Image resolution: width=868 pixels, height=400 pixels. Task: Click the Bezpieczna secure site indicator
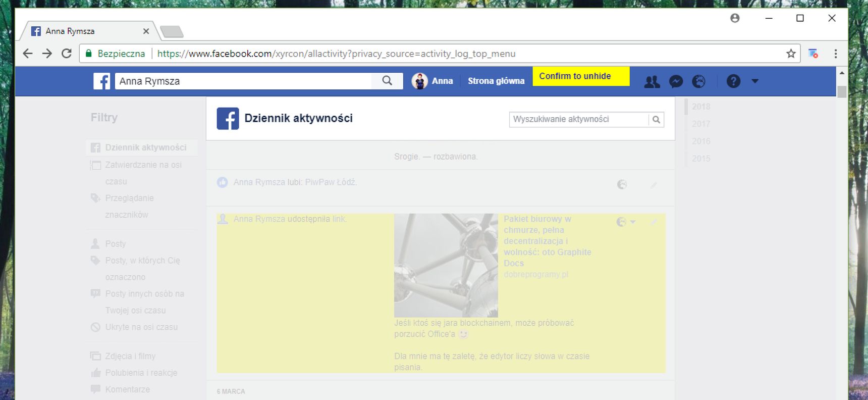116,54
